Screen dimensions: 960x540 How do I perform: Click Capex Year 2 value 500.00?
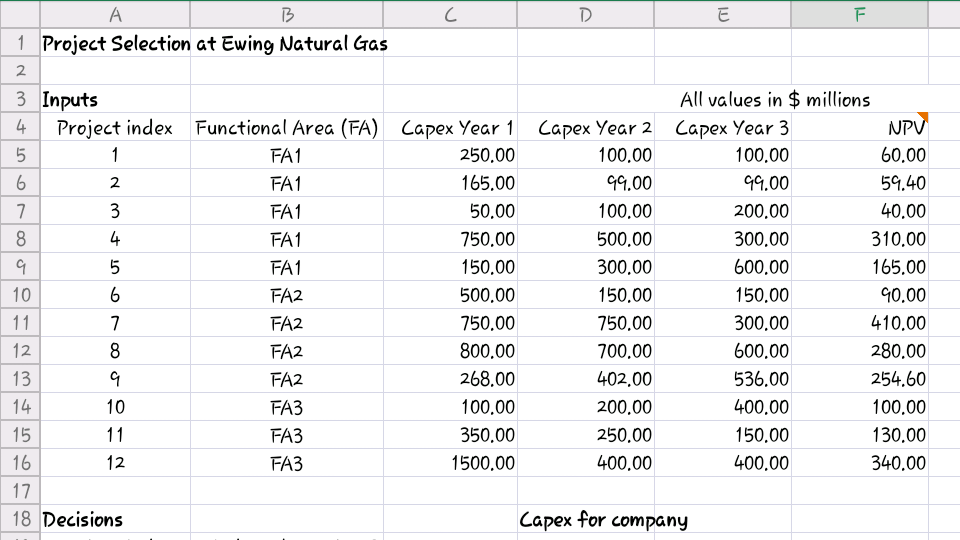(x=585, y=239)
